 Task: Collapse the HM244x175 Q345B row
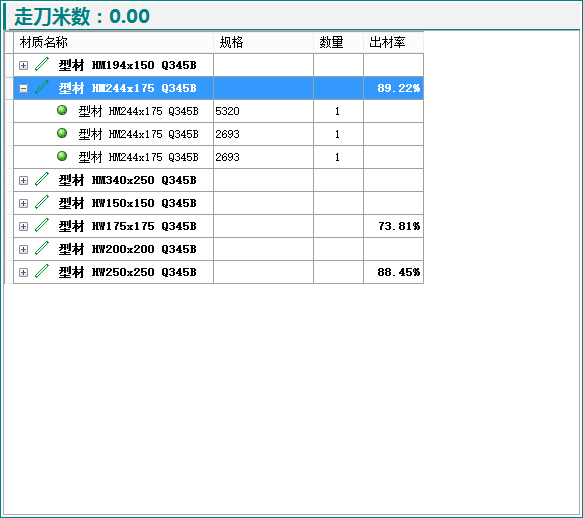click(23, 89)
